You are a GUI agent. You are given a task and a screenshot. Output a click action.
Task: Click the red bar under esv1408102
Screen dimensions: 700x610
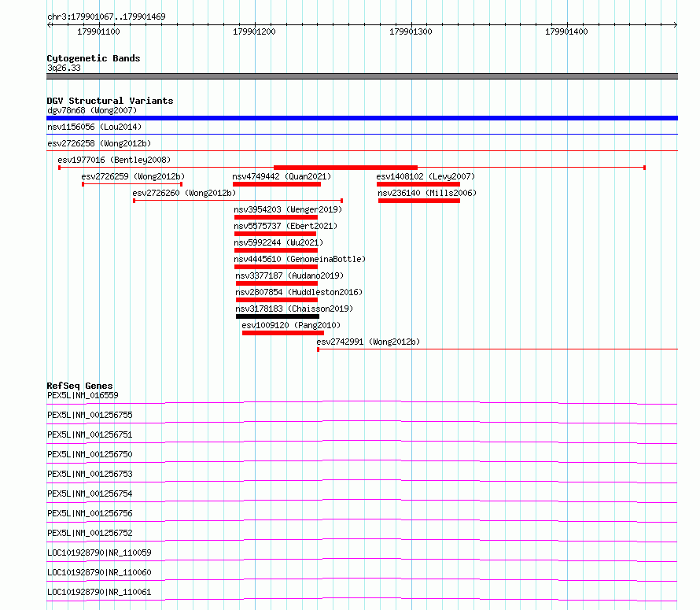(x=418, y=184)
